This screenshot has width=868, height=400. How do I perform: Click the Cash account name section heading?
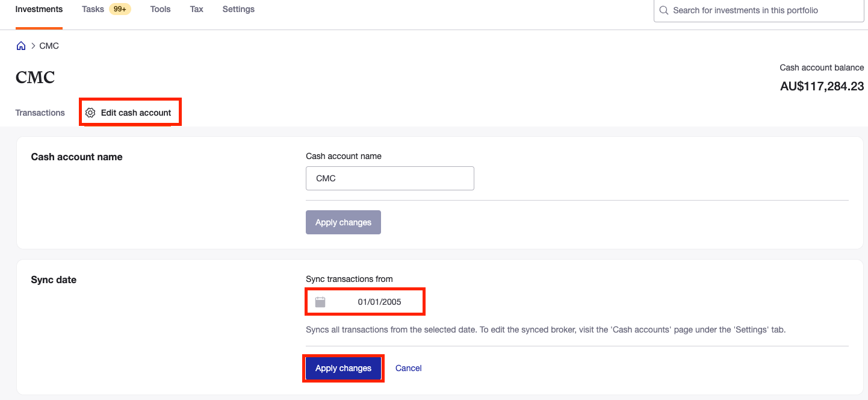(x=76, y=157)
